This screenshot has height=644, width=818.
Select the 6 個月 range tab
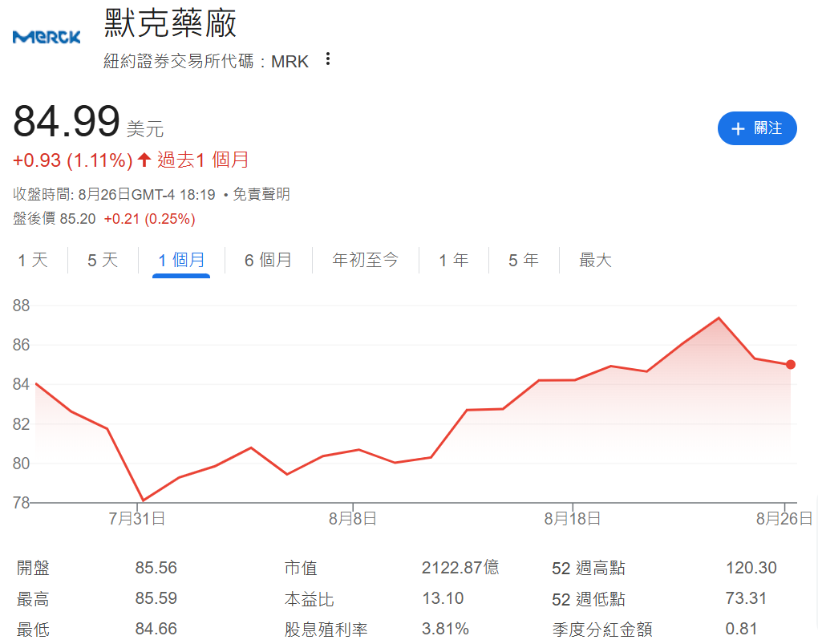click(x=268, y=260)
